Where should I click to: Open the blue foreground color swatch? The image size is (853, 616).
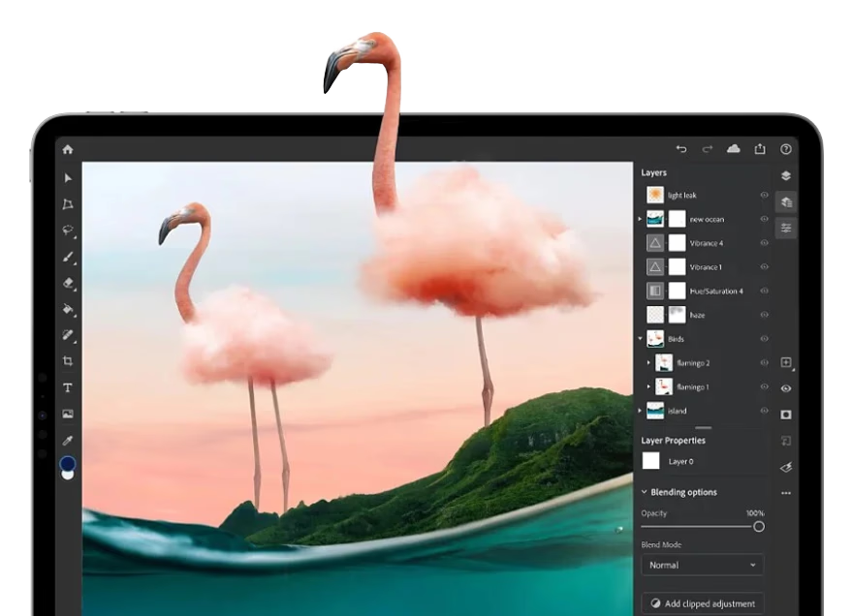(x=68, y=463)
